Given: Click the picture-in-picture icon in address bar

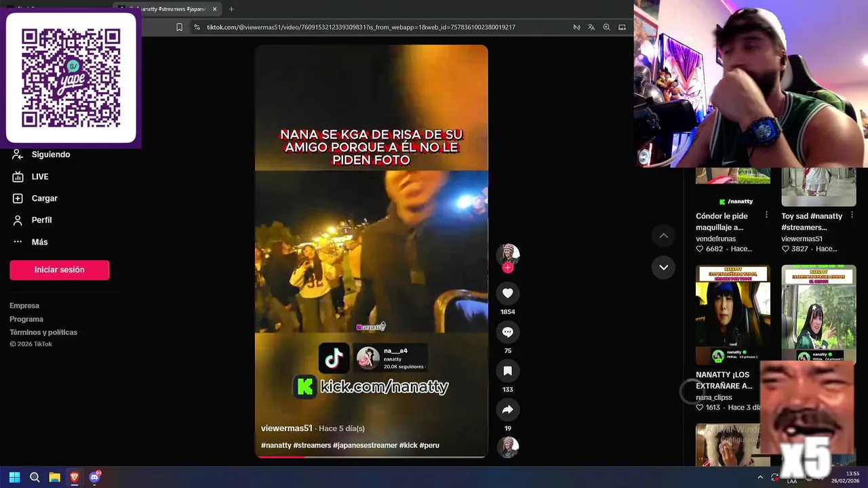Looking at the screenshot, I should tap(622, 27).
